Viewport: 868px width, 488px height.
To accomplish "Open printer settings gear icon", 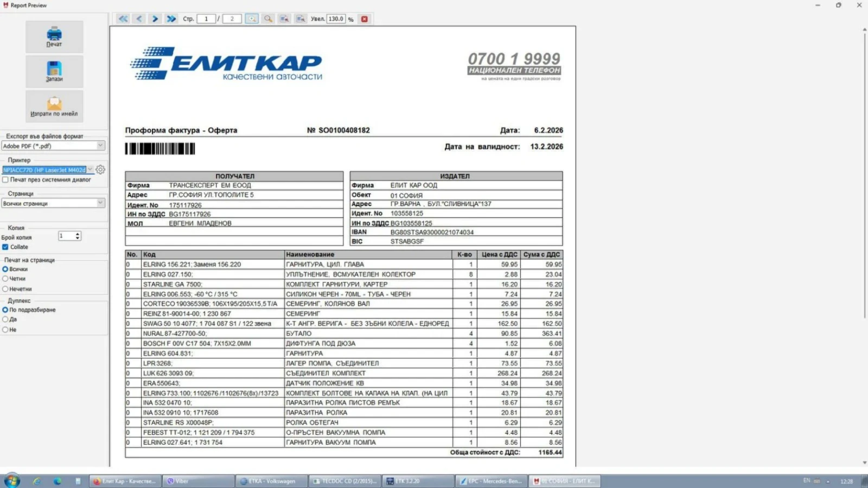I will pyautogui.click(x=100, y=170).
